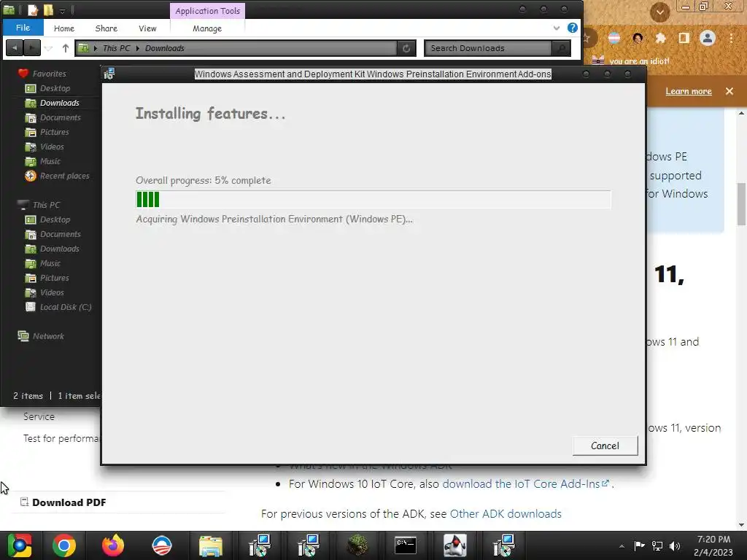Open volume speaker tray icon
Image resolution: width=747 pixels, height=560 pixels.
point(675,545)
